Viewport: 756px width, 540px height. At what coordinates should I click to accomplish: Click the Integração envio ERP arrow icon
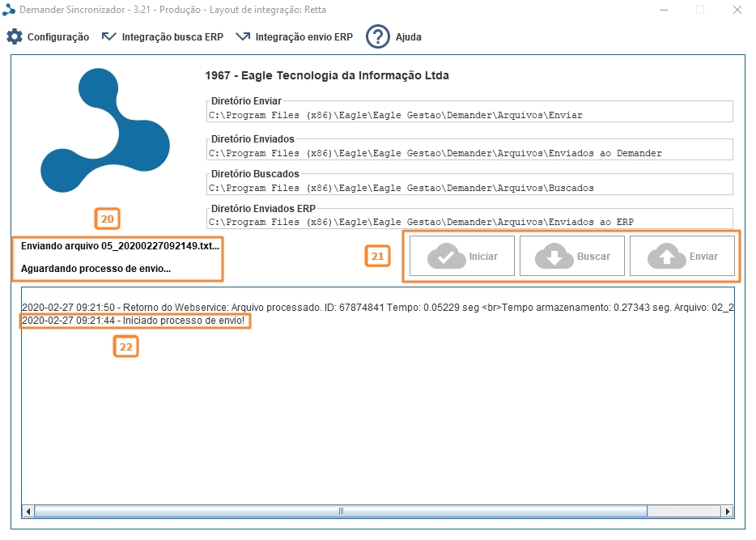click(243, 36)
